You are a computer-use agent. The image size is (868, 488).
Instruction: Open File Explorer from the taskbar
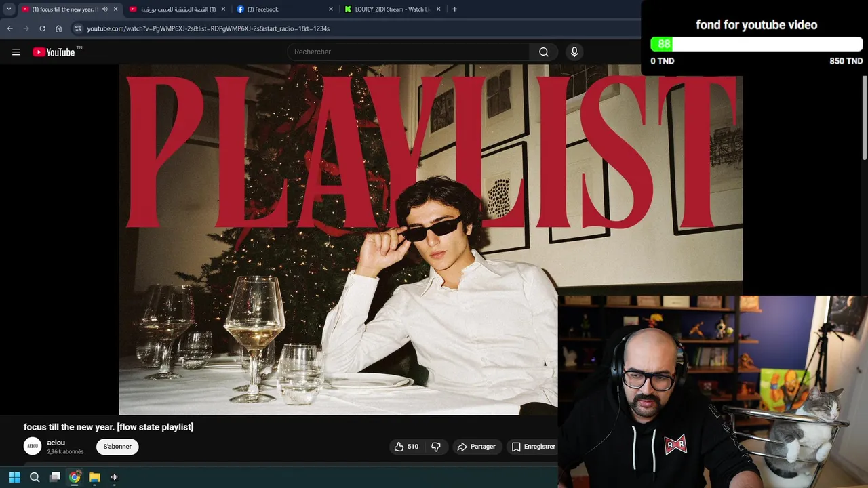(x=94, y=477)
